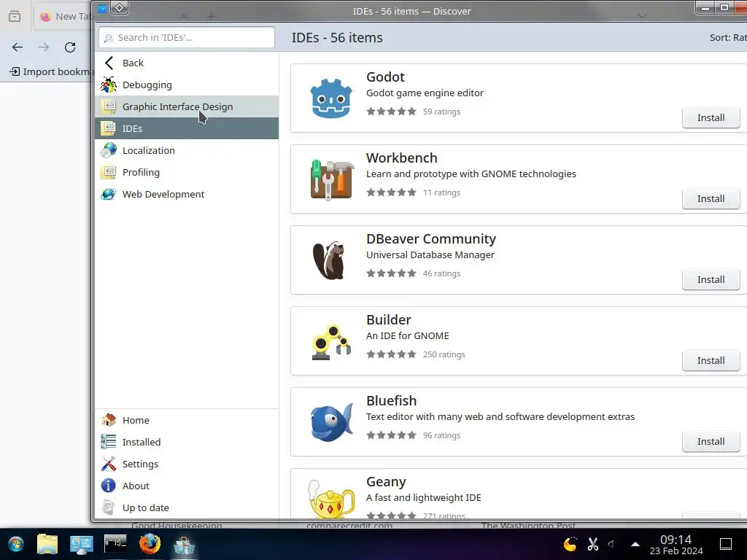Click the Discover window menu icon

tap(120, 7)
